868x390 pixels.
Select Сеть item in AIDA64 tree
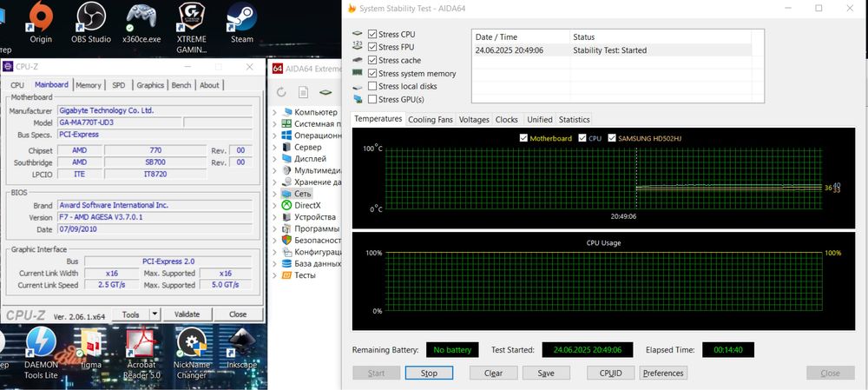(303, 194)
